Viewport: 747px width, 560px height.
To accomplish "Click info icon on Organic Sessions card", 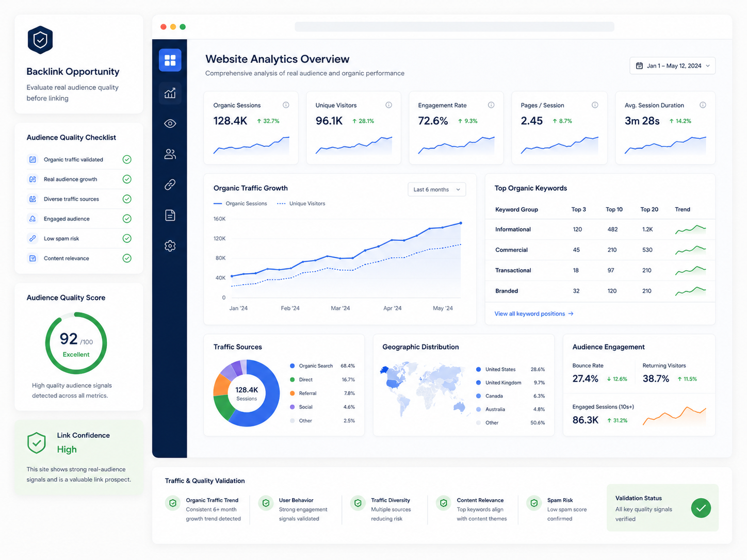I will (286, 105).
